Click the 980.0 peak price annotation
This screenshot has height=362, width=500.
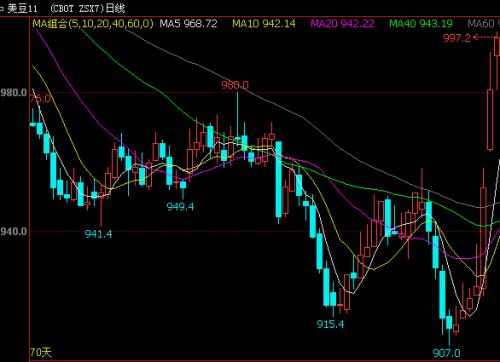click(x=235, y=85)
